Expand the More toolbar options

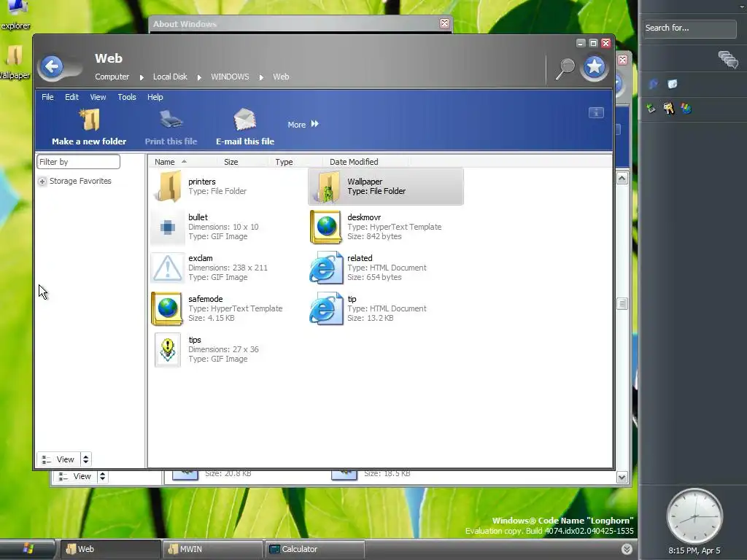(303, 124)
